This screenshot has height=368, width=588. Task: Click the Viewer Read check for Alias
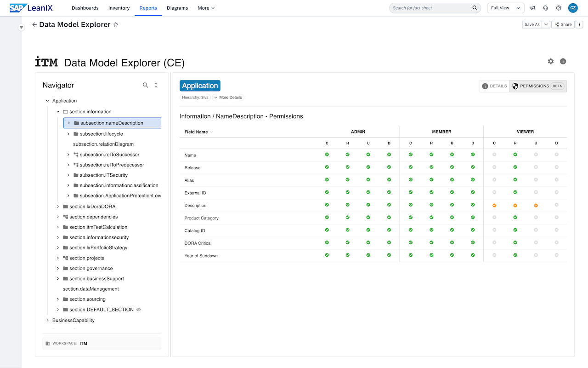(515, 180)
